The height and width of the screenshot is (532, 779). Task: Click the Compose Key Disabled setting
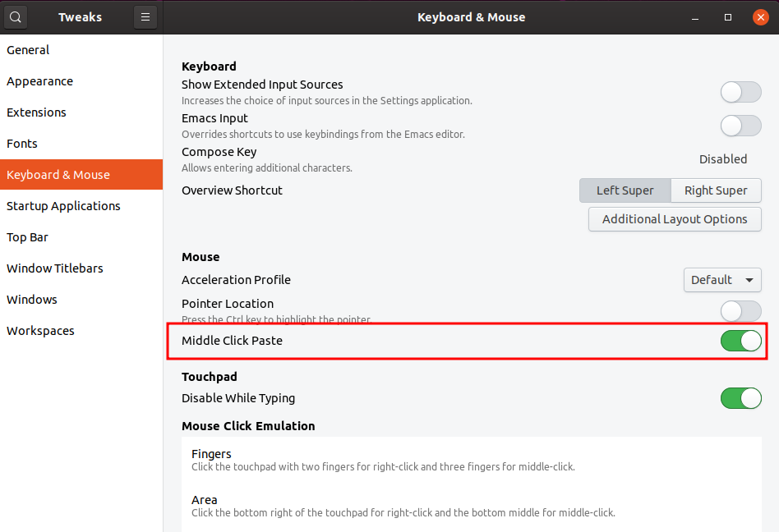tap(723, 159)
